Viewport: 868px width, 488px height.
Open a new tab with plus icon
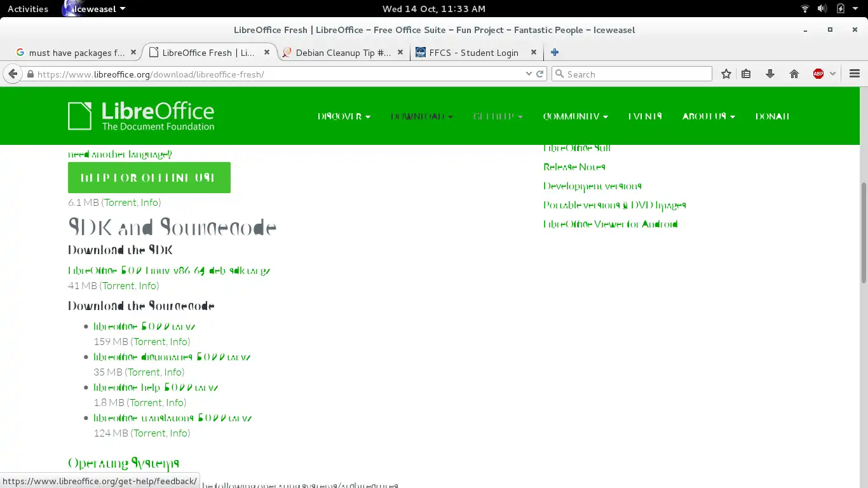coord(555,53)
